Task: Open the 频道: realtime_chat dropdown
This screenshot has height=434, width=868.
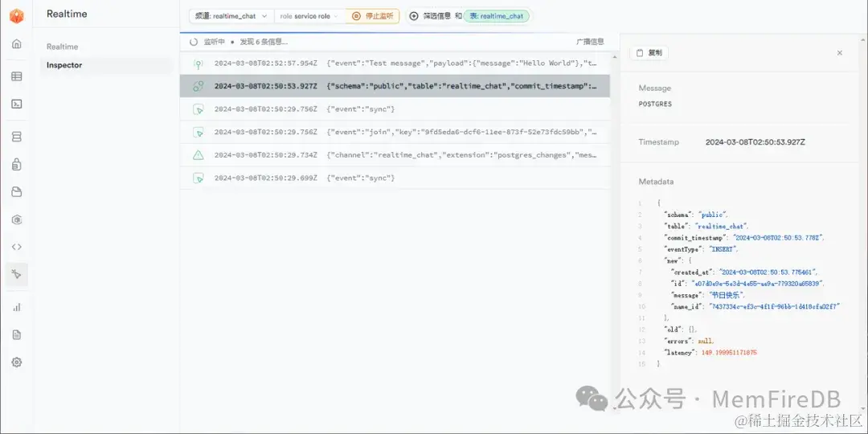Action: click(231, 16)
